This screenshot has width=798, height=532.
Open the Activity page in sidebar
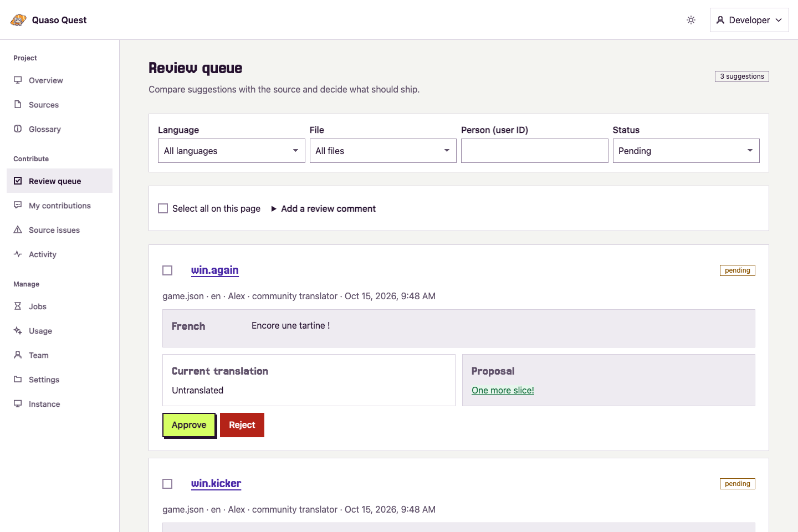click(60, 254)
